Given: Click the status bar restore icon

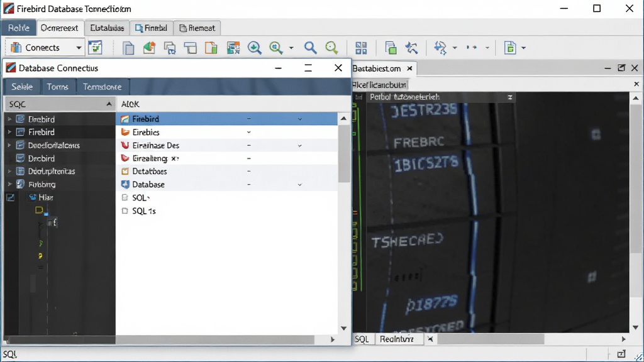Looking at the screenshot, I should [621, 354].
